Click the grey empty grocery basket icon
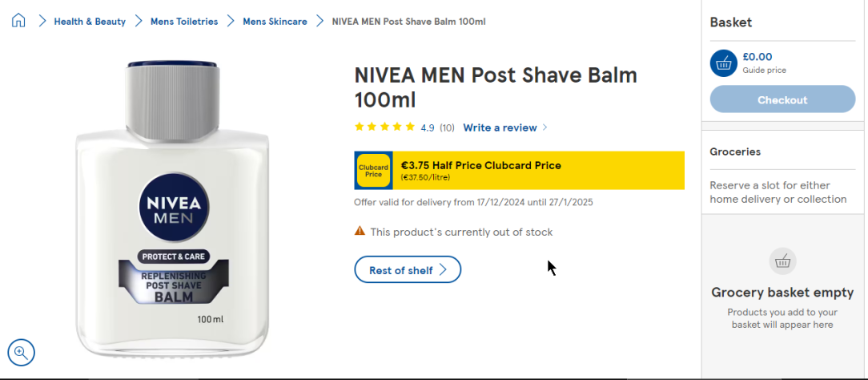The image size is (868, 380). (782, 261)
